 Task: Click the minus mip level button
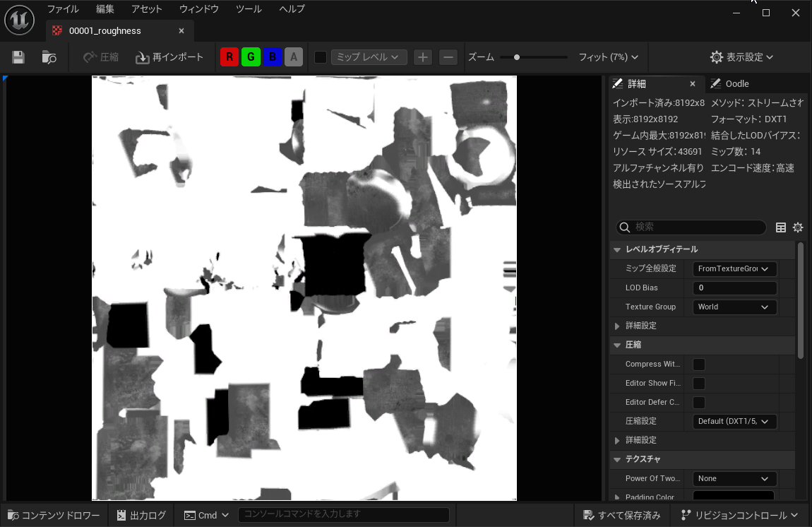tap(448, 57)
